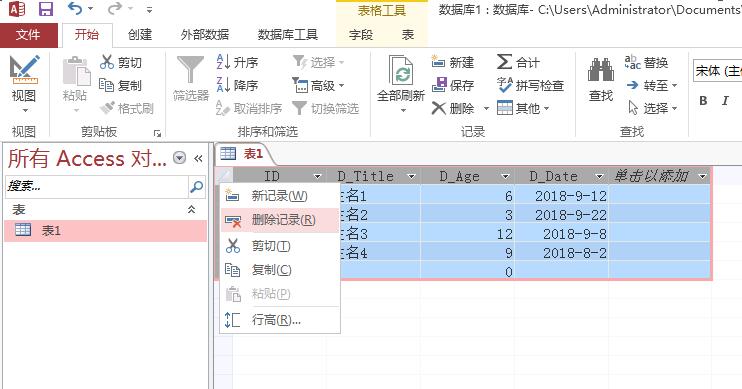742x389 pixels.
Task: Click the Totals sigma icon
Action: (504, 62)
